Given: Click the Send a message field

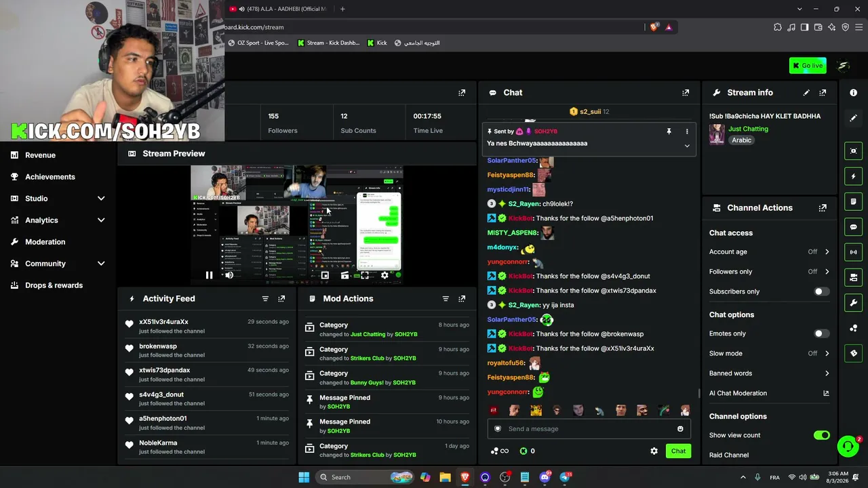Looking at the screenshot, I should (589, 429).
